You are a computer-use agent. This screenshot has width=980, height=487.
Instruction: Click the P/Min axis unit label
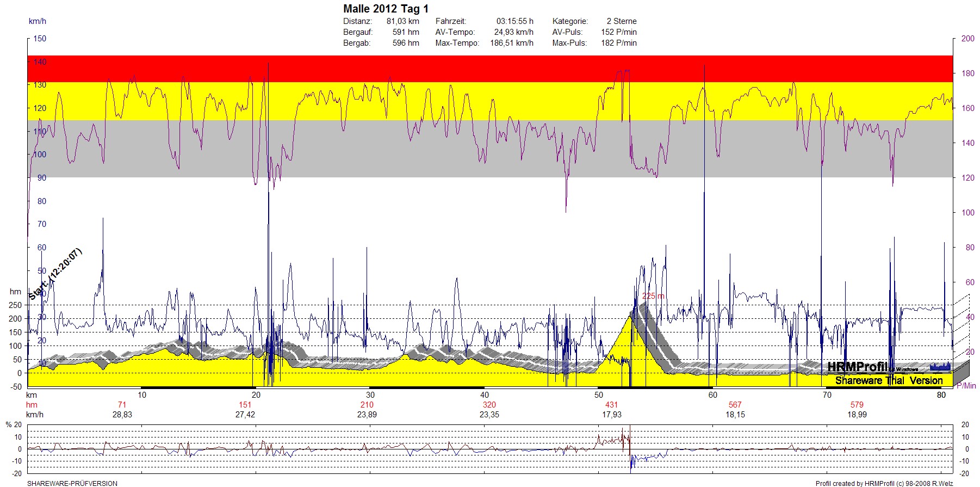pyautogui.click(x=966, y=386)
